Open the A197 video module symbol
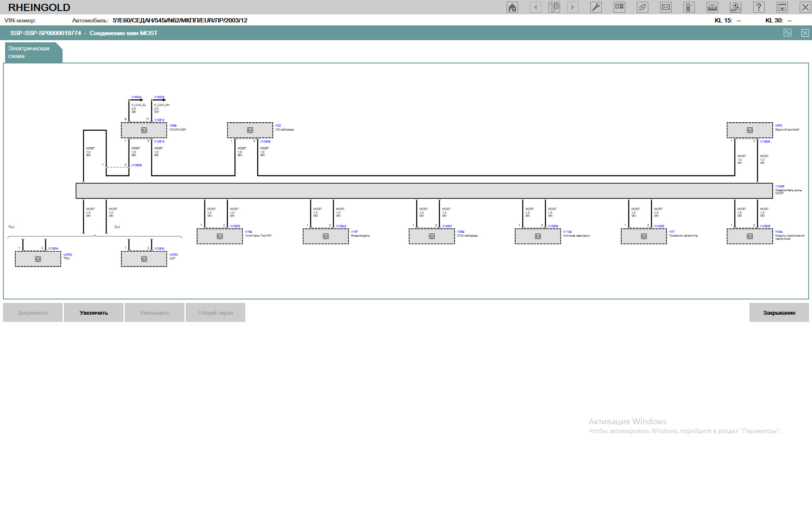Image resolution: width=812 pixels, height=508 pixels. (326, 236)
